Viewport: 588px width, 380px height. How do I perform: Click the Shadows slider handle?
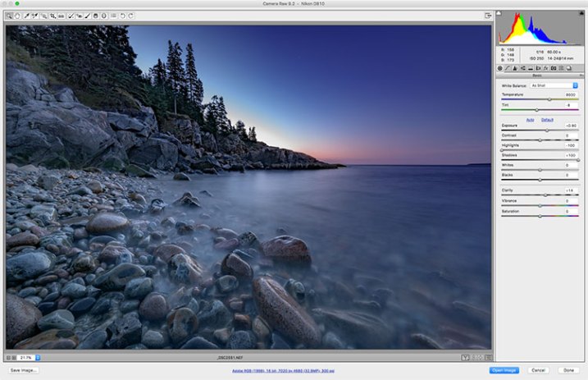[x=578, y=160]
